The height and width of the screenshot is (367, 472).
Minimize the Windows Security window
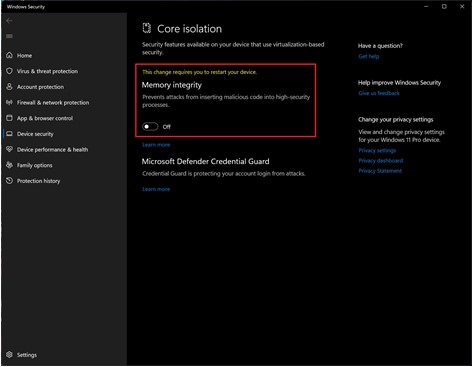[x=426, y=6]
